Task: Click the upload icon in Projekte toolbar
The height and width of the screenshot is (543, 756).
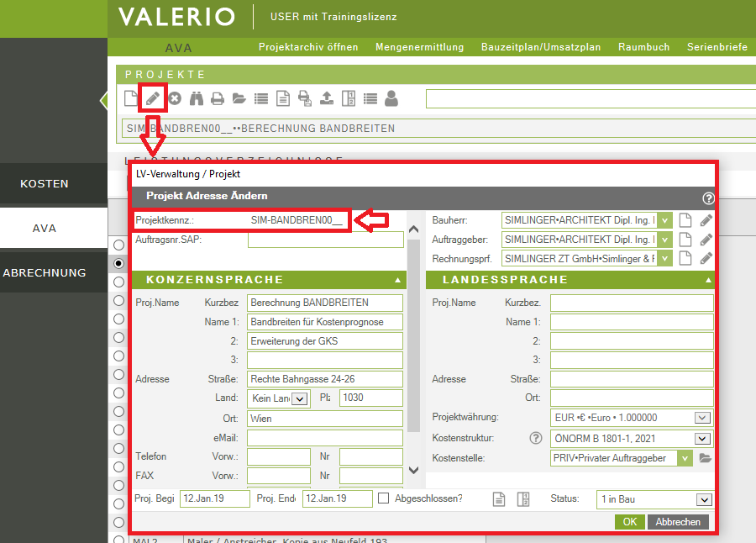Action: click(327, 98)
